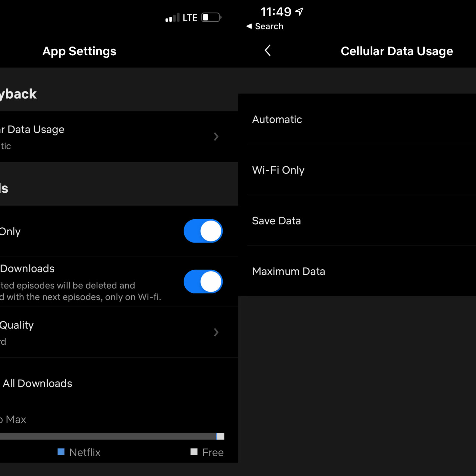Screen dimensions: 476x476
Task: Tap the App Settings title
Action: [x=79, y=51]
